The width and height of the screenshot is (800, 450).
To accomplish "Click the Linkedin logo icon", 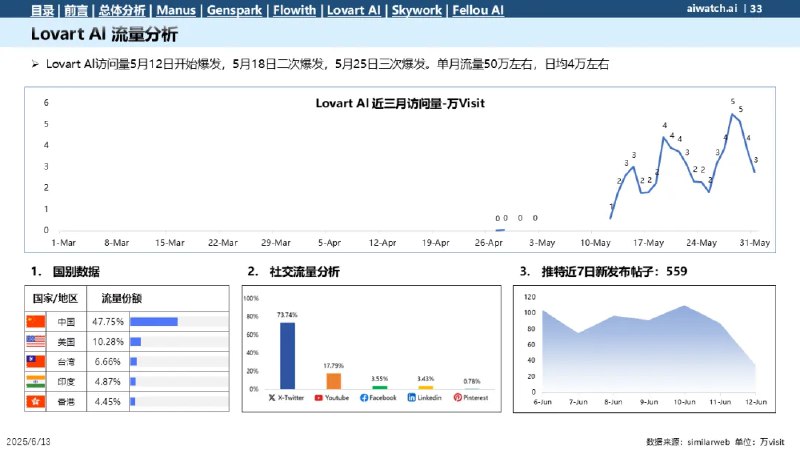I will 411,397.
